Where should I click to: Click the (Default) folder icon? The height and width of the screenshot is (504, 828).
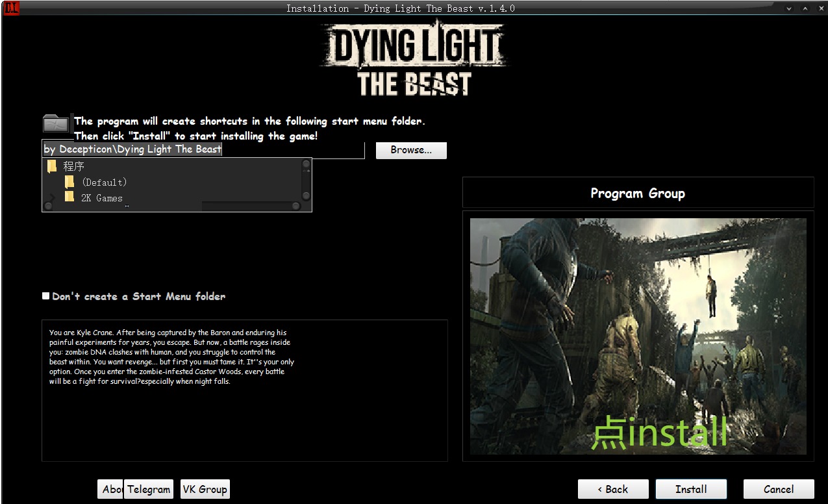69,183
